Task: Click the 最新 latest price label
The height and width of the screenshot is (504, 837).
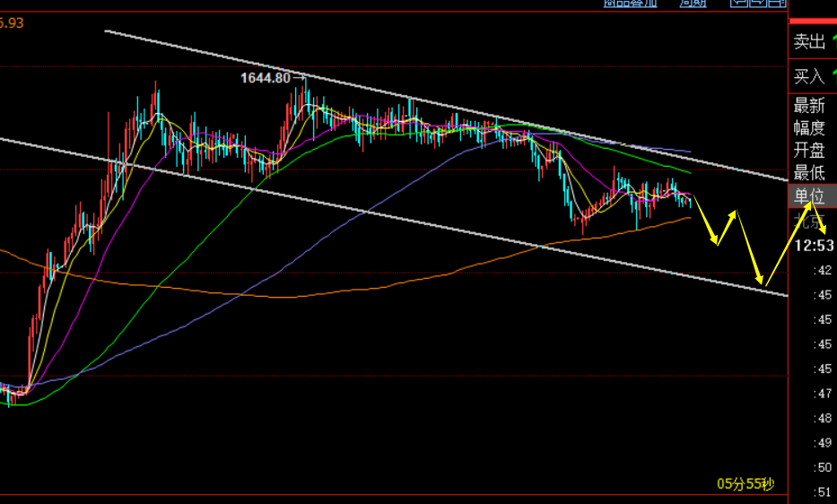Action: pos(809,106)
